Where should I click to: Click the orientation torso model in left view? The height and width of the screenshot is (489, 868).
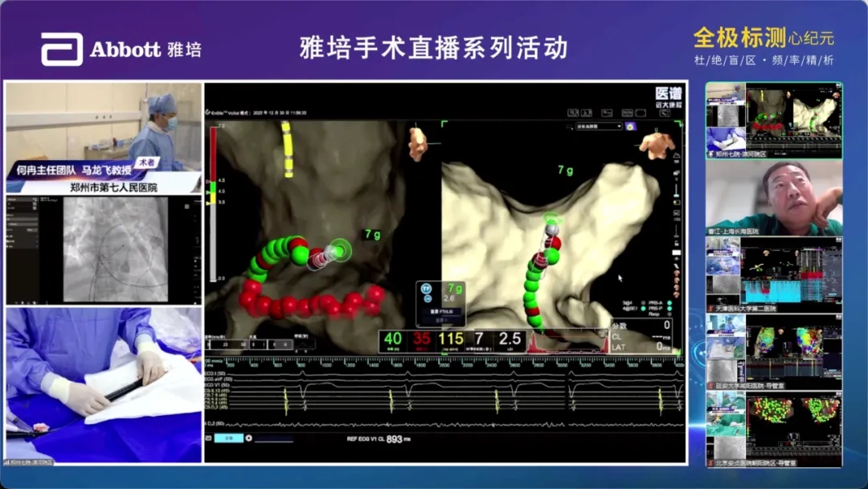tap(419, 142)
